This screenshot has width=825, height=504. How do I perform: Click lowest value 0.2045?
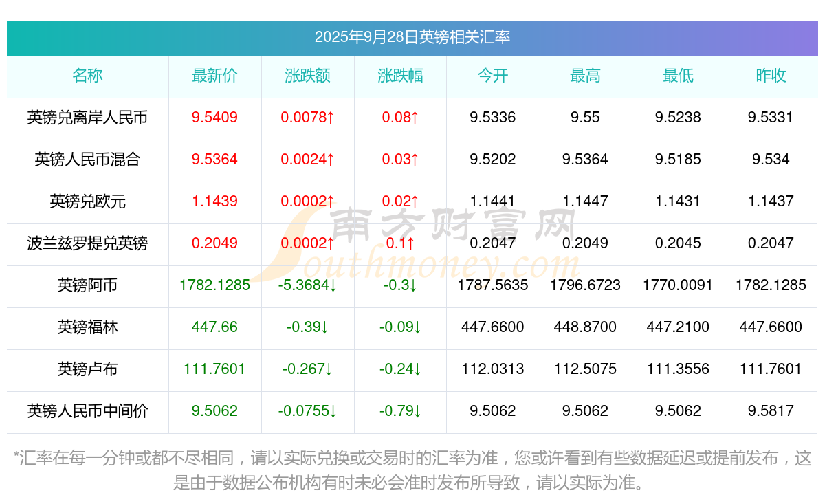(678, 243)
